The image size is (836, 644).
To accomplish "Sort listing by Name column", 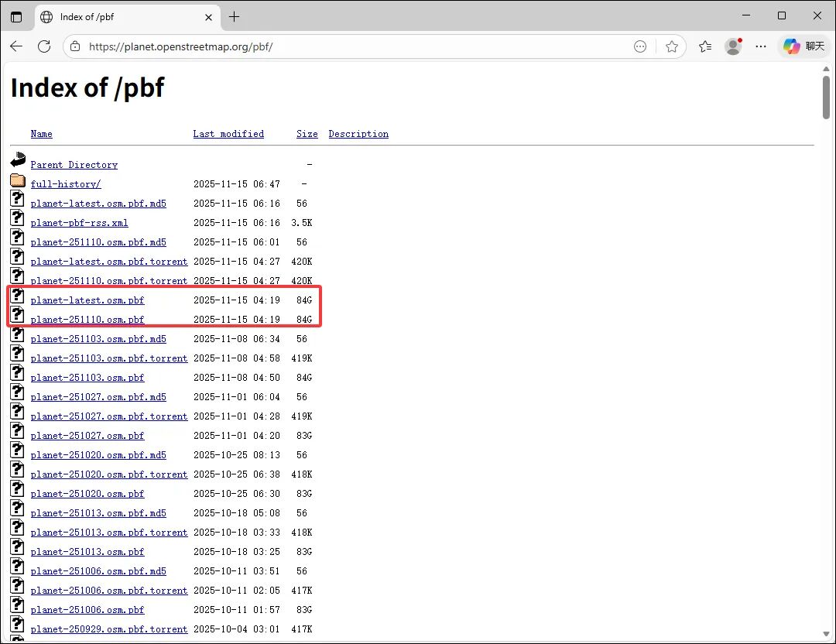I will 42,134.
